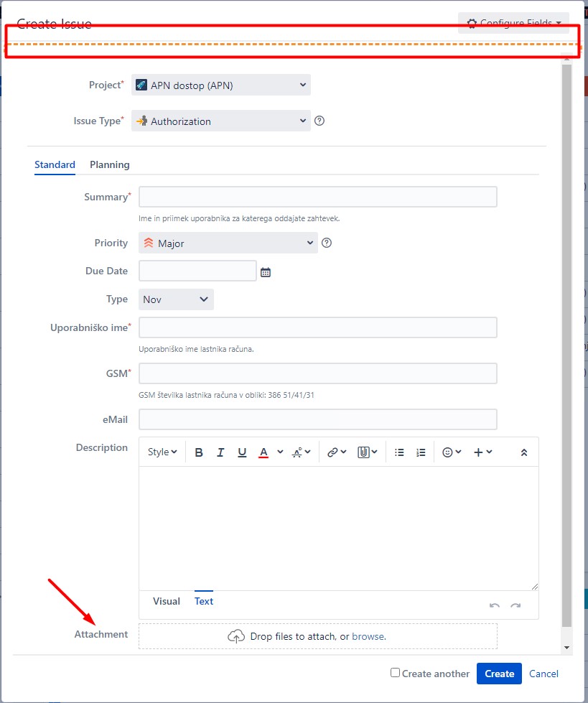Viewport: 588px width, 703px height.
Task: Toggle underline formatting in Description toolbar
Action: 242,452
